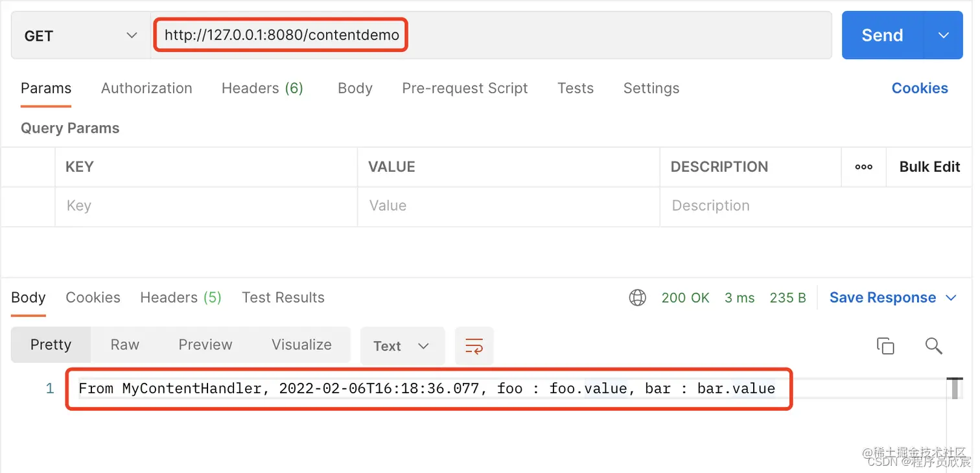Switch to the Params tab
This screenshot has width=980, height=473.
pyautogui.click(x=46, y=88)
